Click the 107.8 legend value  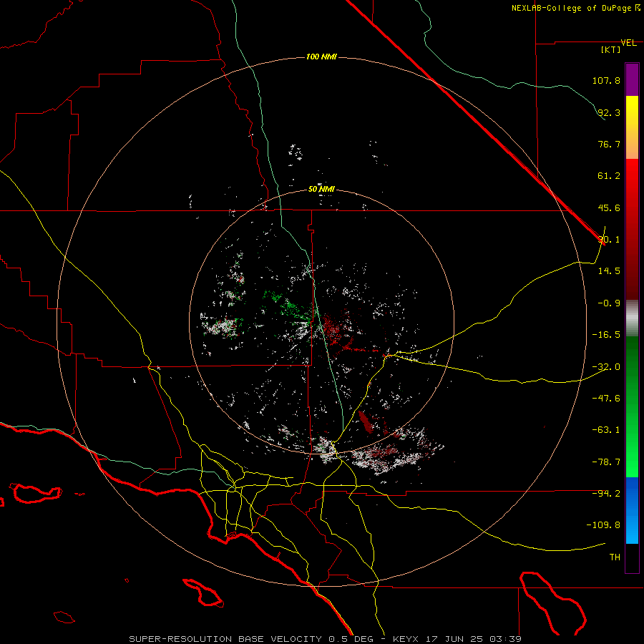[x=606, y=80]
